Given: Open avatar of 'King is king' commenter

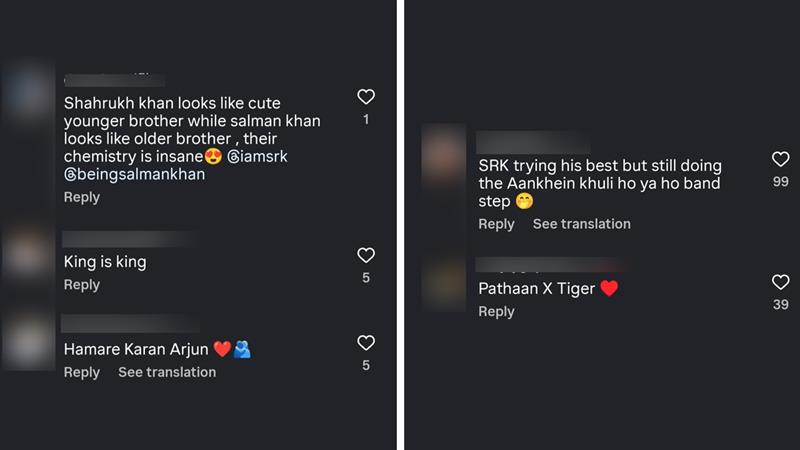Looking at the screenshot, I should click(x=28, y=254).
